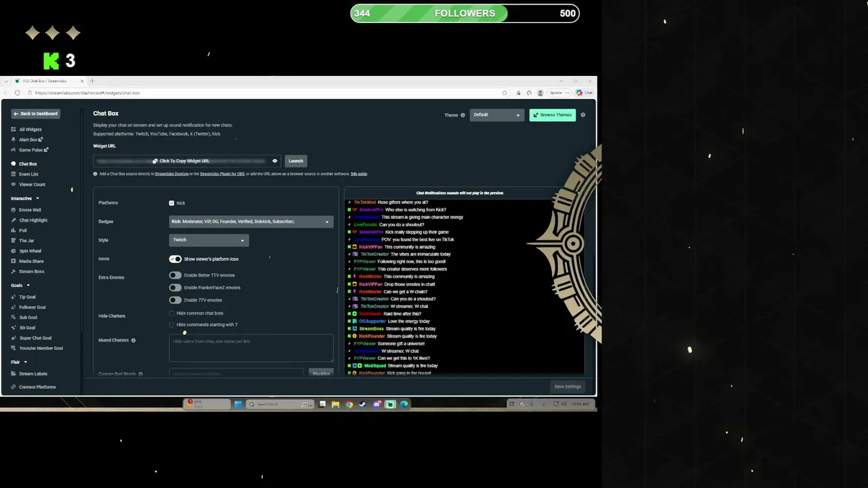Click the Poll bar-chart icon

pos(13,230)
